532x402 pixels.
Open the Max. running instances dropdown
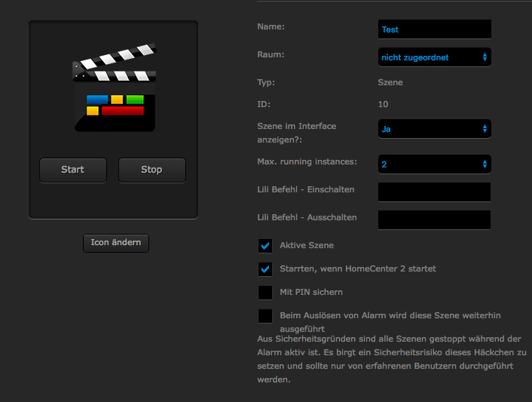pyautogui.click(x=434, y=164)
